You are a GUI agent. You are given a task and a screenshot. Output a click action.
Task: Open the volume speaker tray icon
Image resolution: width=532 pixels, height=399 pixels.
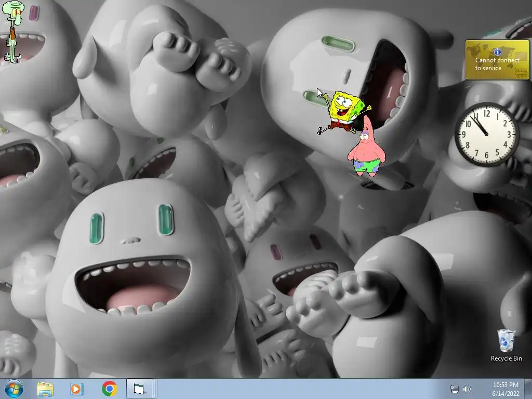point(467,389)
